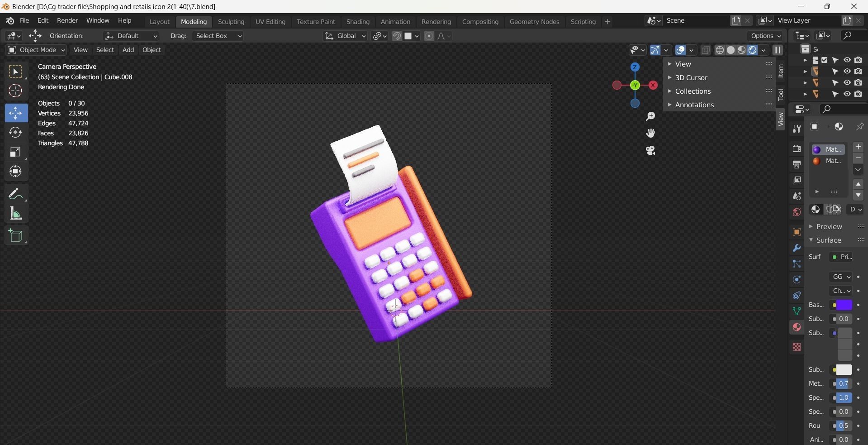Viewport: 868px width, 445px height.
Task: Select the Scale tool
Action: click(15, 152)
